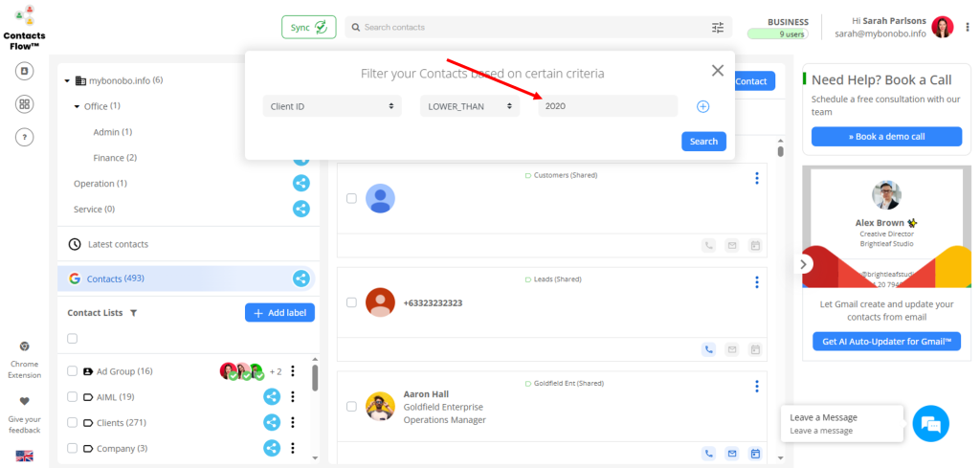This screenshot has width=980, height=468.
Task: Click the filter value field containing 2020
Action: click(607, 106)
